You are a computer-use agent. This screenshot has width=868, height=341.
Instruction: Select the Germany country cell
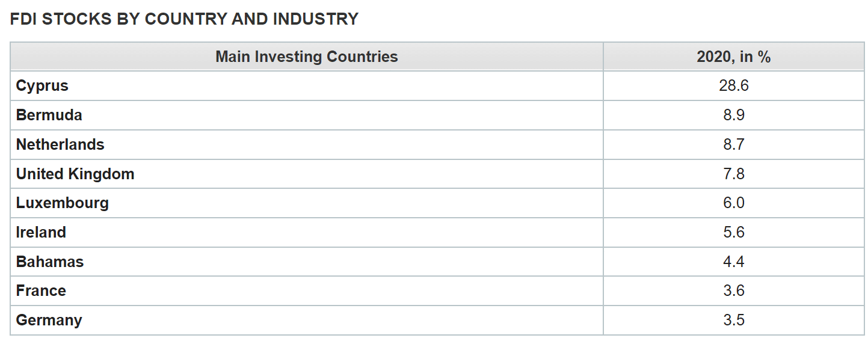pyautogui.click(x=49, y=320)
